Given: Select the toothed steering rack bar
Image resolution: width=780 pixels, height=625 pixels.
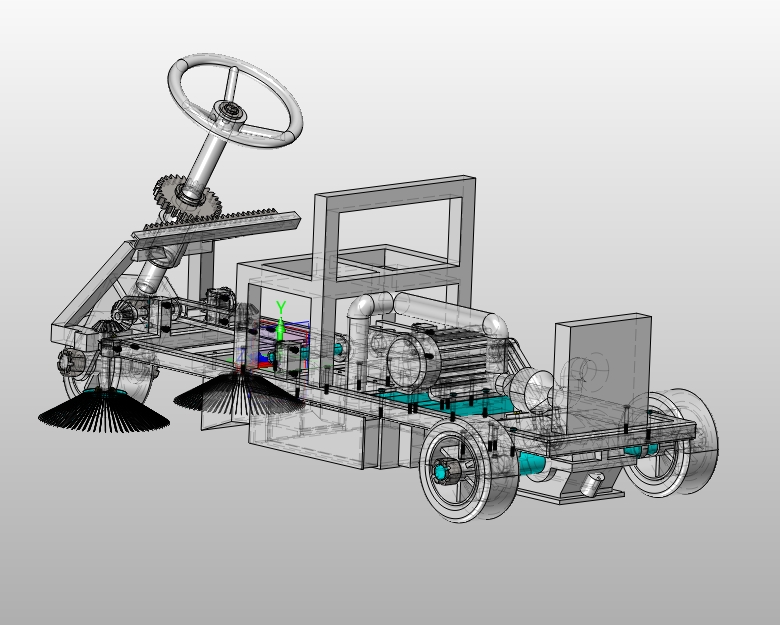Looking at the screenshot, I should (216, 230).
